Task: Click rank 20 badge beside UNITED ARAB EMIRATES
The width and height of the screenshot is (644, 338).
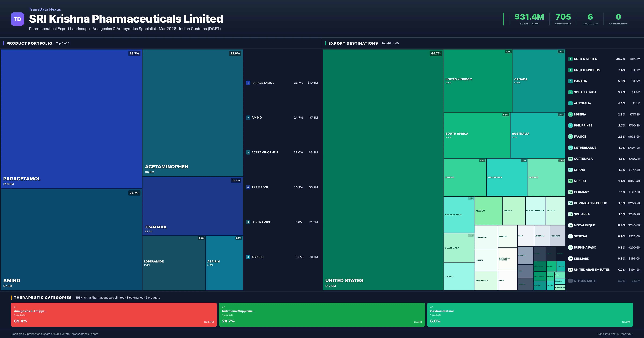Action: [x=570, y=270]
